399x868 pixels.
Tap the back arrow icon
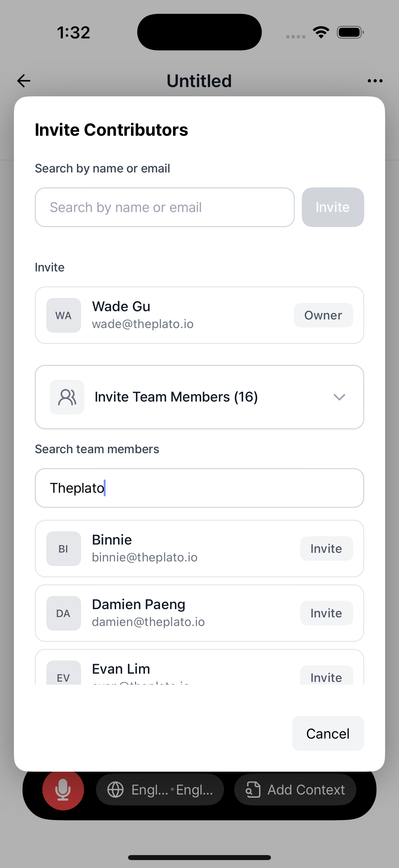click(23, 81)
